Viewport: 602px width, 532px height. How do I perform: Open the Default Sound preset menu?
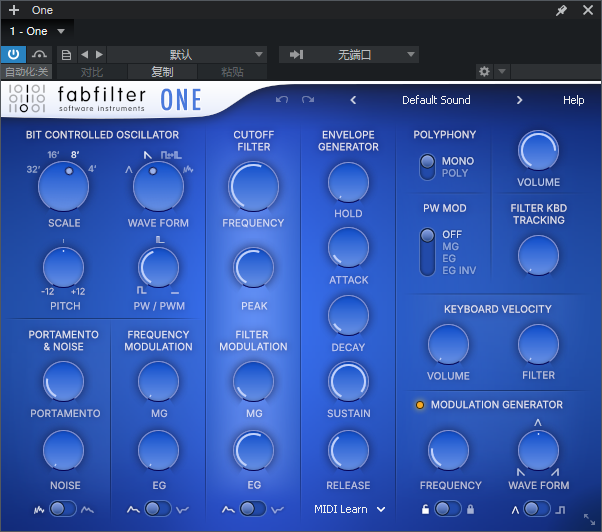pyautogui.click(x=436, y=100)
